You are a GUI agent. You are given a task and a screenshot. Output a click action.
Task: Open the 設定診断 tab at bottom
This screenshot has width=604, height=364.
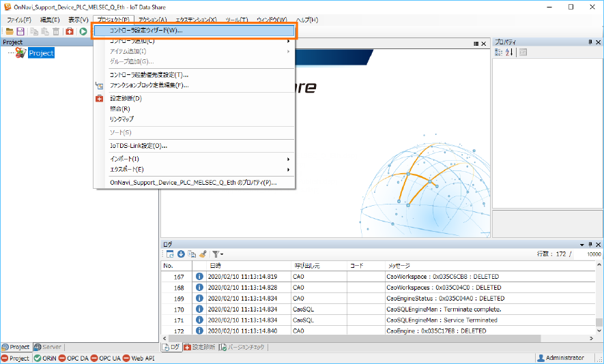[199, 347]
